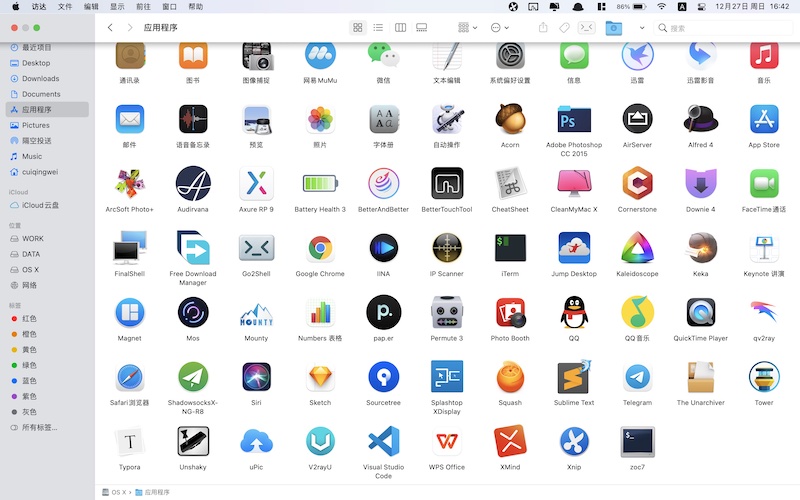Click the battery status indicator

tap(632, 7)
